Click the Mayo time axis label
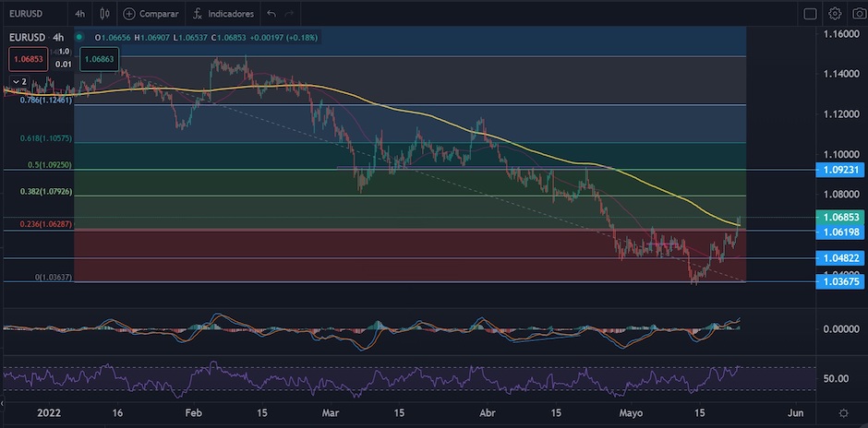This screenshot has width=868, height=428. 631,413
